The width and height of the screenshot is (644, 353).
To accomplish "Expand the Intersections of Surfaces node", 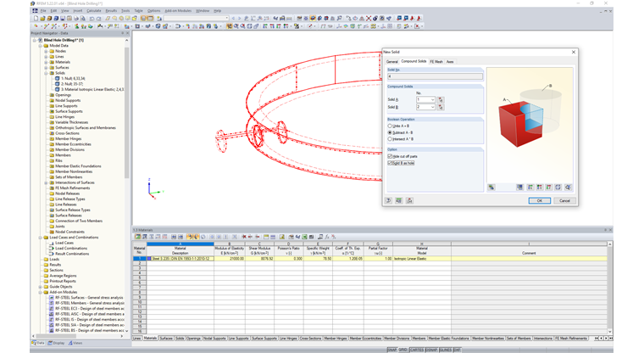I will click(46, 182).
